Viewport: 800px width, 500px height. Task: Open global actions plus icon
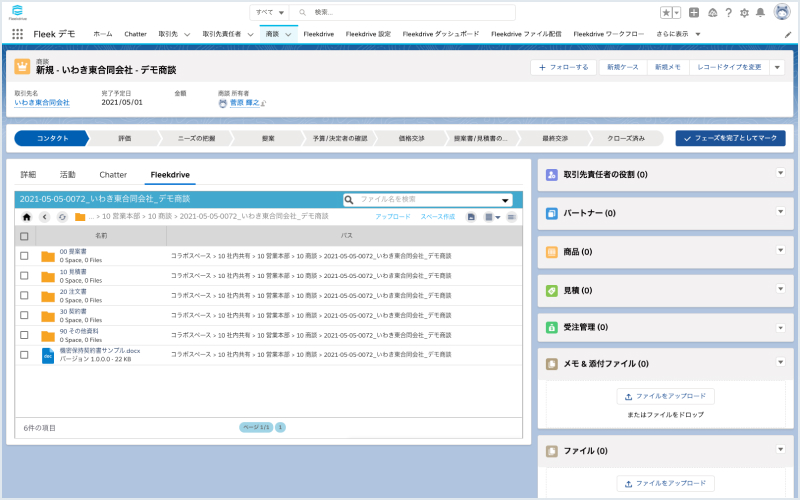tap(694, 13)
